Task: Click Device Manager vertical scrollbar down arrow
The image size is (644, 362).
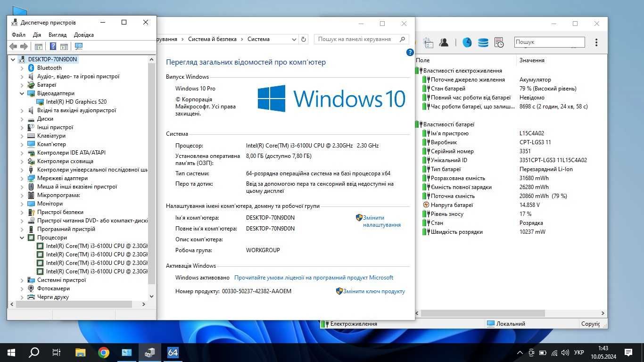Action: tap(151, 296)
